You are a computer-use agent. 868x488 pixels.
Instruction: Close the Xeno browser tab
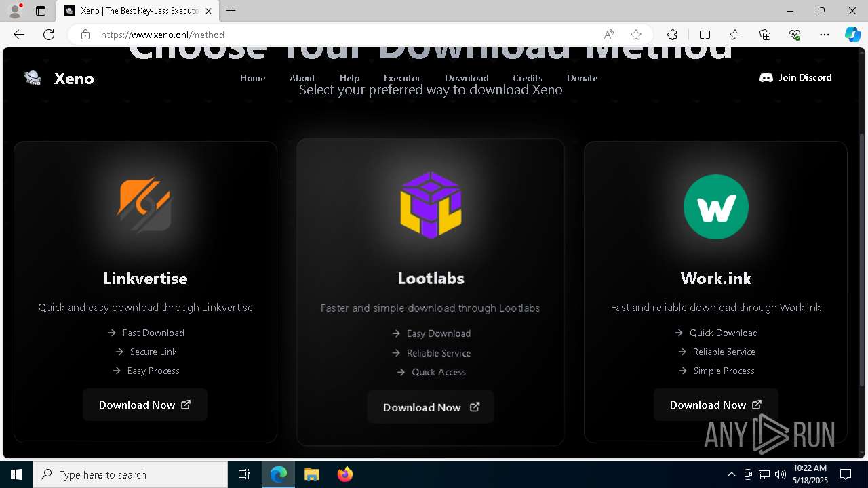[x=209, y=11]
